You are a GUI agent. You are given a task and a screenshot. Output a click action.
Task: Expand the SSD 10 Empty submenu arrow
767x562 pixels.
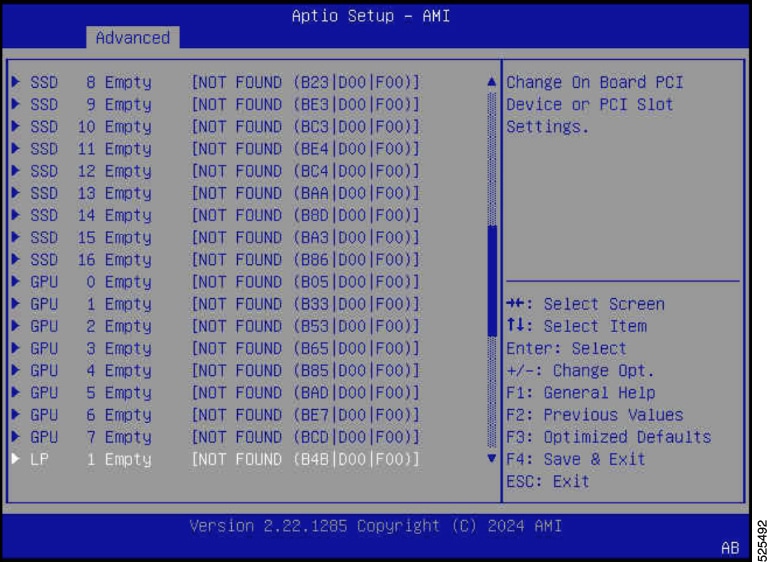(16, 126)
